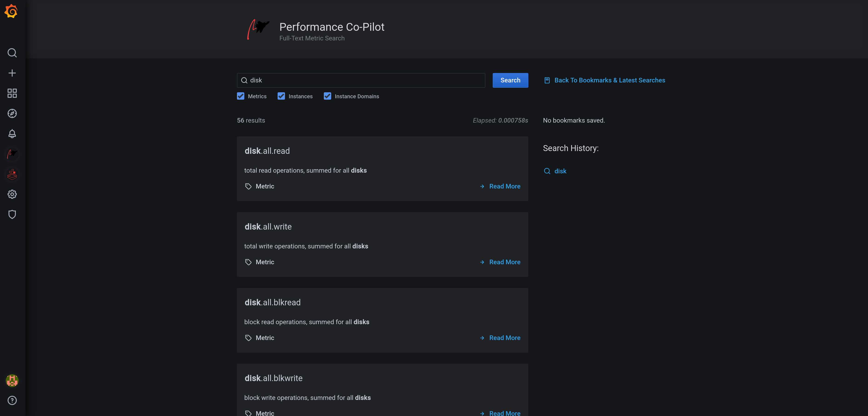868x416 pixels.
Task: Open the Dashboards grid icon
Action: [12, 93]
